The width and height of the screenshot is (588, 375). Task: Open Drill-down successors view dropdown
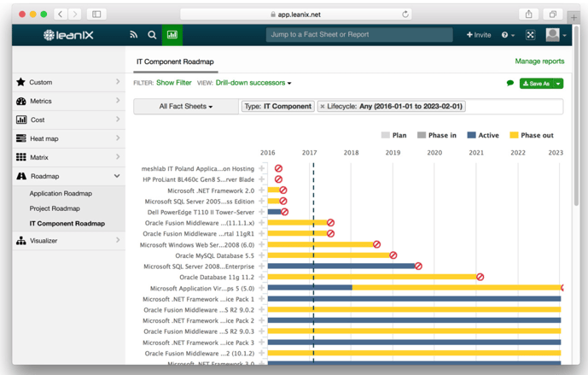pyautogui.click(x=253, y=83)
